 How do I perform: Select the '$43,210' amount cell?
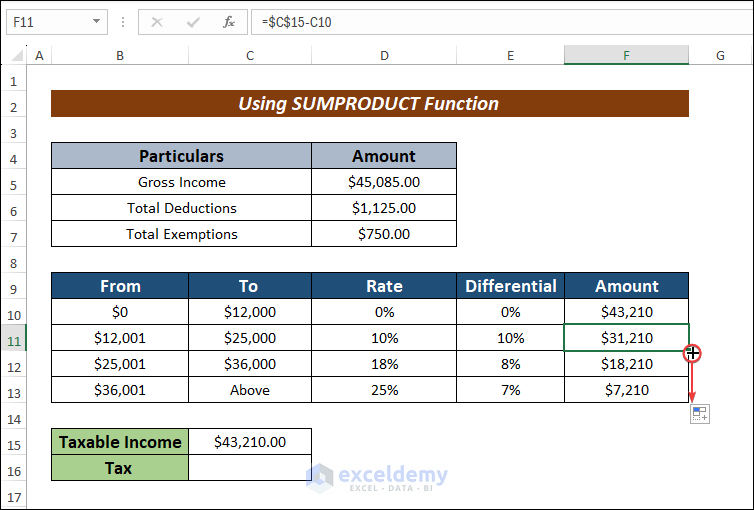tap(627, 312)
